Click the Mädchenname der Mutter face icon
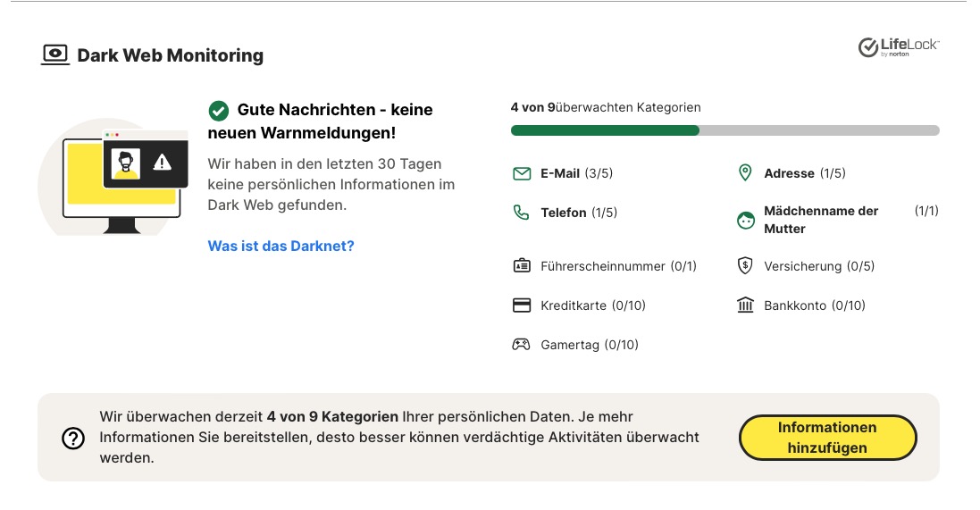 tap(746, 220)
